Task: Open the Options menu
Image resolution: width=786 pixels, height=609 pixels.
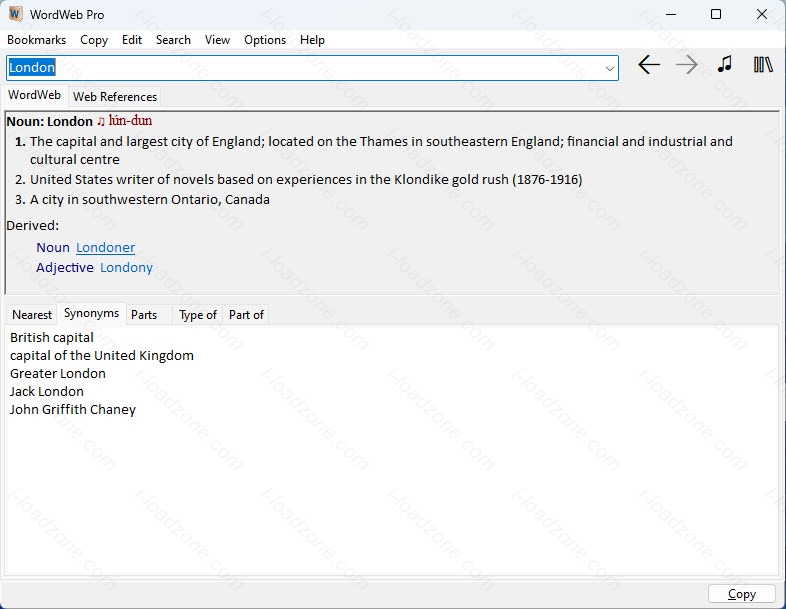Action: pos(265,40)
